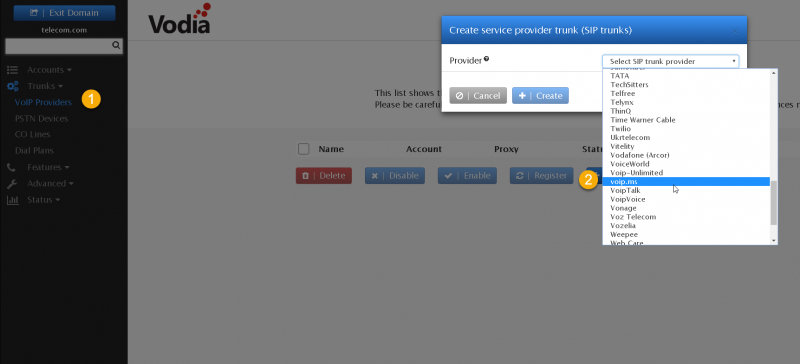
Task: Click the provider list scroll up arrow
Action: (x=773, y=74)
